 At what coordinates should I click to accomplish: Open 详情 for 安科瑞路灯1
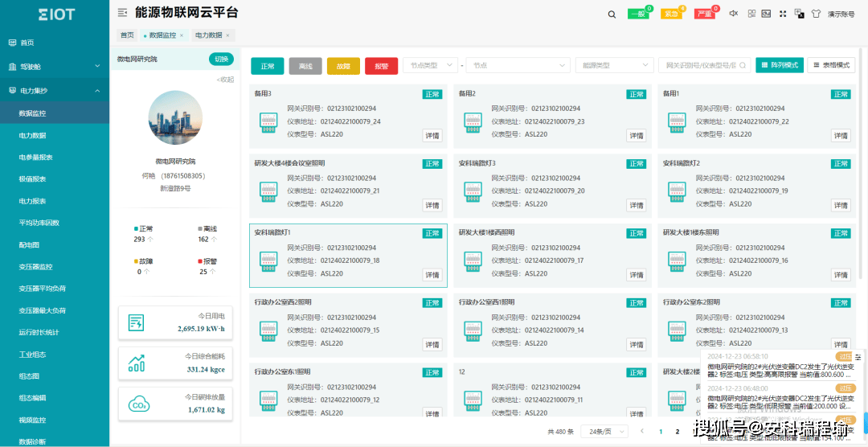coord(432,275)
